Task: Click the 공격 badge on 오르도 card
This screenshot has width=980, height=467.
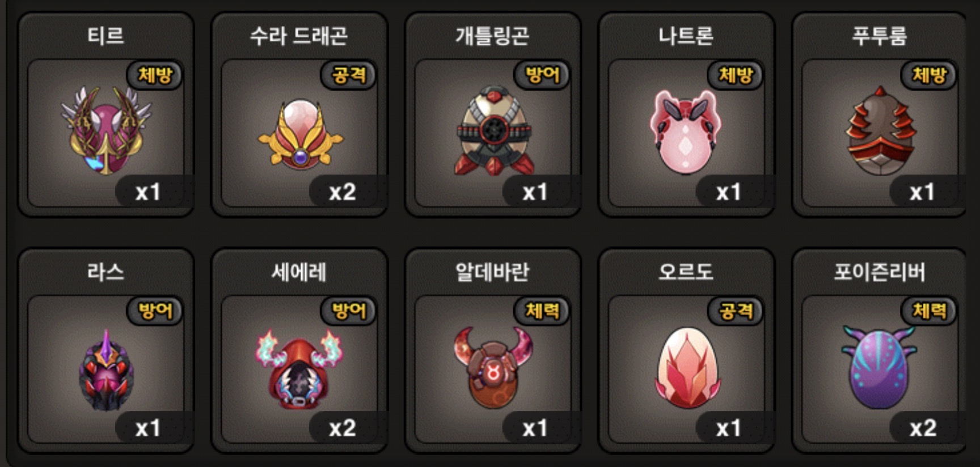Action: point(736,311)
